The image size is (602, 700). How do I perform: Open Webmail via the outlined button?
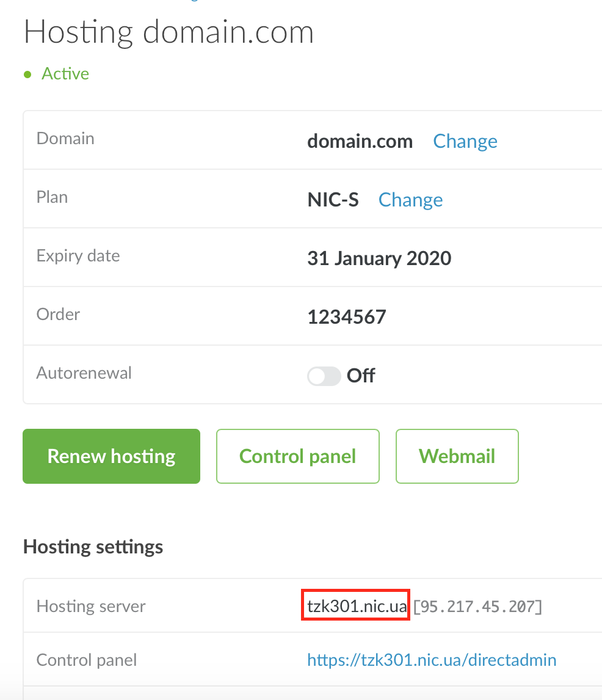457,456
